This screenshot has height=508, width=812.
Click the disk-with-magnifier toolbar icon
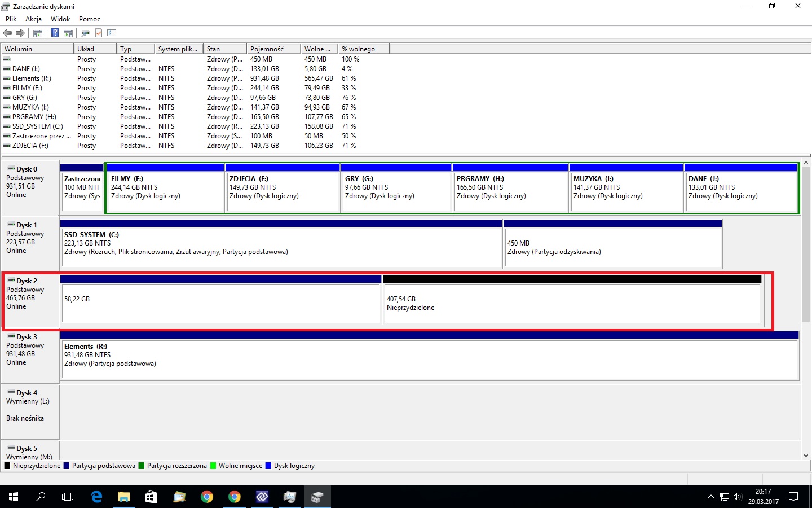(86, 33)
